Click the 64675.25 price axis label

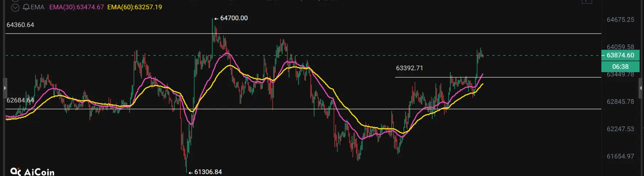click(620, 20)
